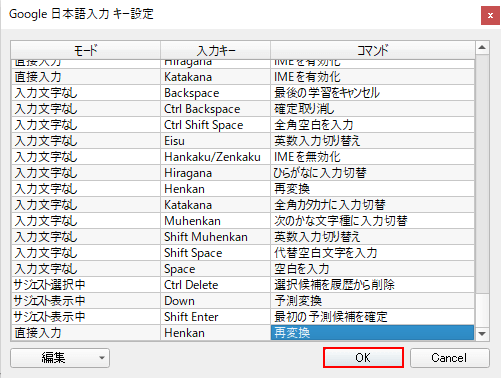Select the ひらがなに入力切替 command cell
This screenshot has width=501, height=378.
(x=372, y=173)
